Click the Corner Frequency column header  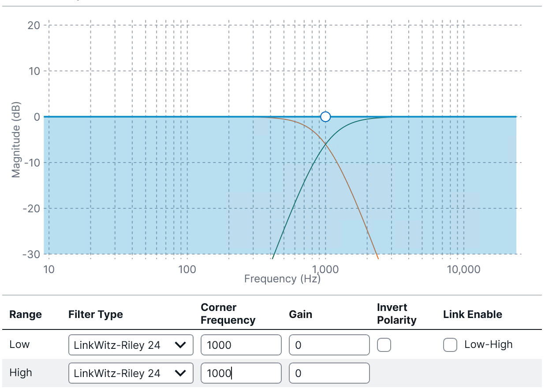[228, 314]
